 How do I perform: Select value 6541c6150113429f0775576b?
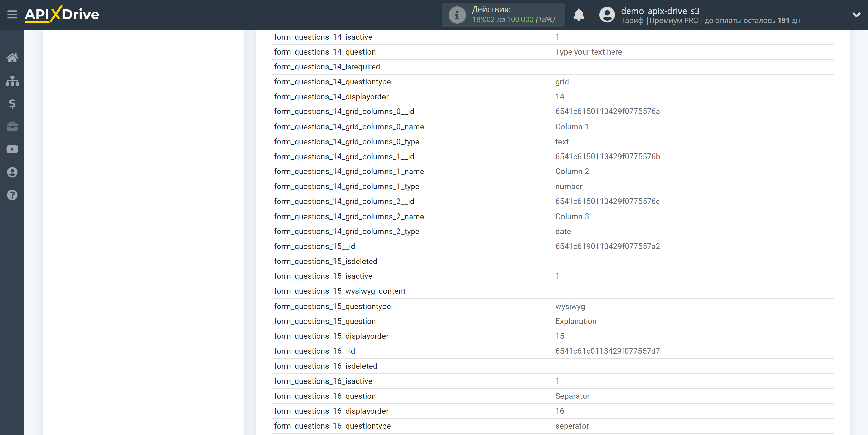pyautogui.click(x=608, y=157)
